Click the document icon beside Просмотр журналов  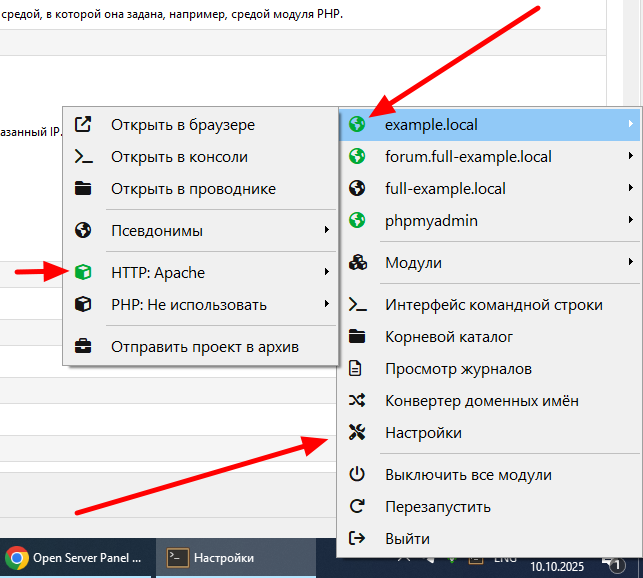pos(355,368)
